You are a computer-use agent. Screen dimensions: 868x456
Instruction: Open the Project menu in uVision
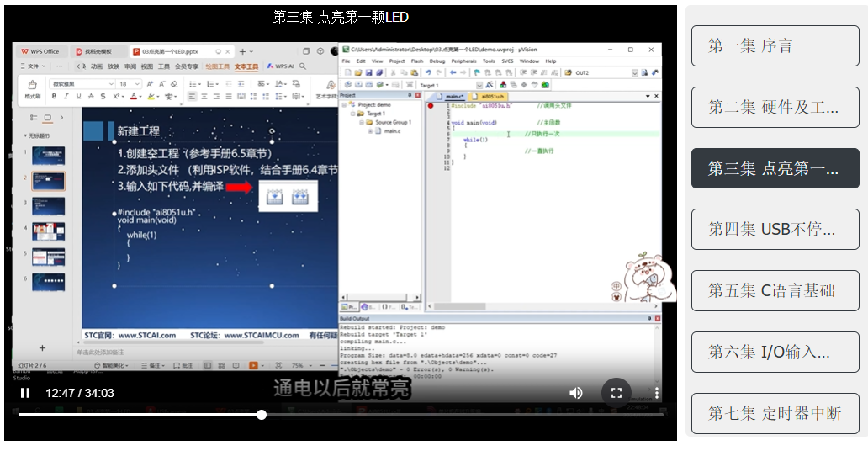(397, 61)
